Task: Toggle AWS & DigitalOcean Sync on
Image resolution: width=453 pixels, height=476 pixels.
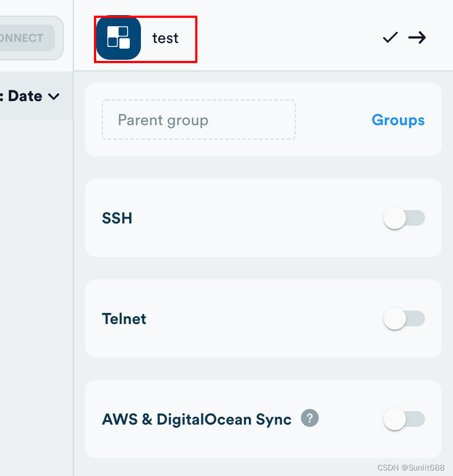Action: pos(404,419)
